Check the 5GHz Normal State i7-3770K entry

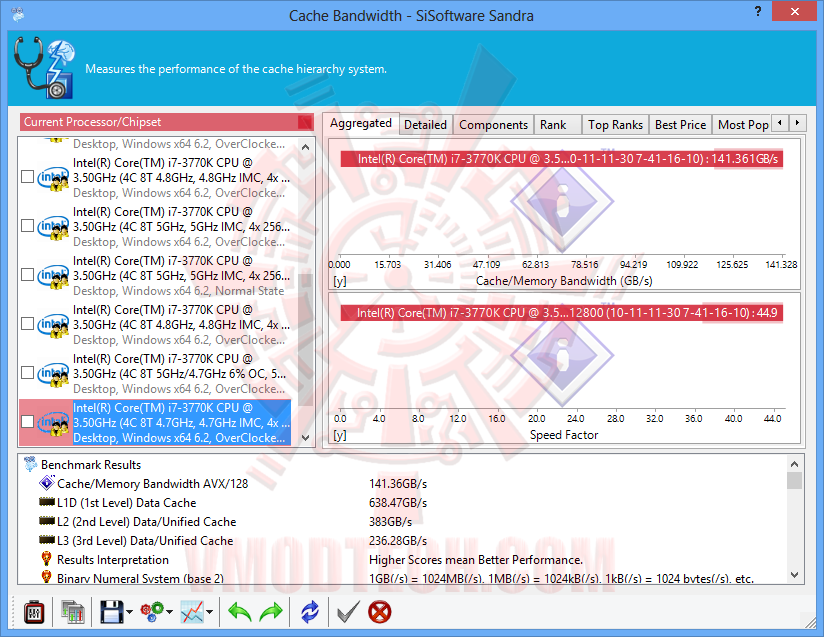pyautogui.click(x=27, y=274)
